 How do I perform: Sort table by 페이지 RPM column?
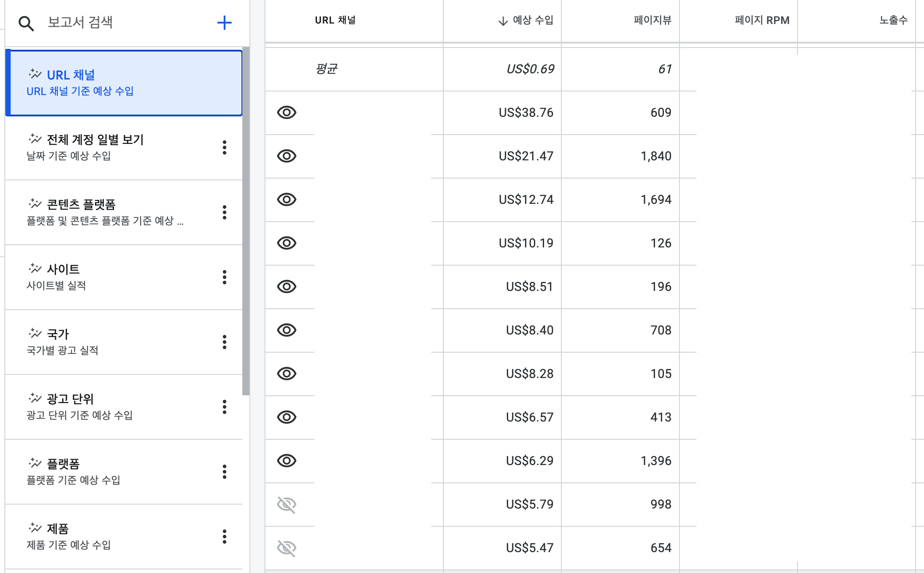pos(762,20)
